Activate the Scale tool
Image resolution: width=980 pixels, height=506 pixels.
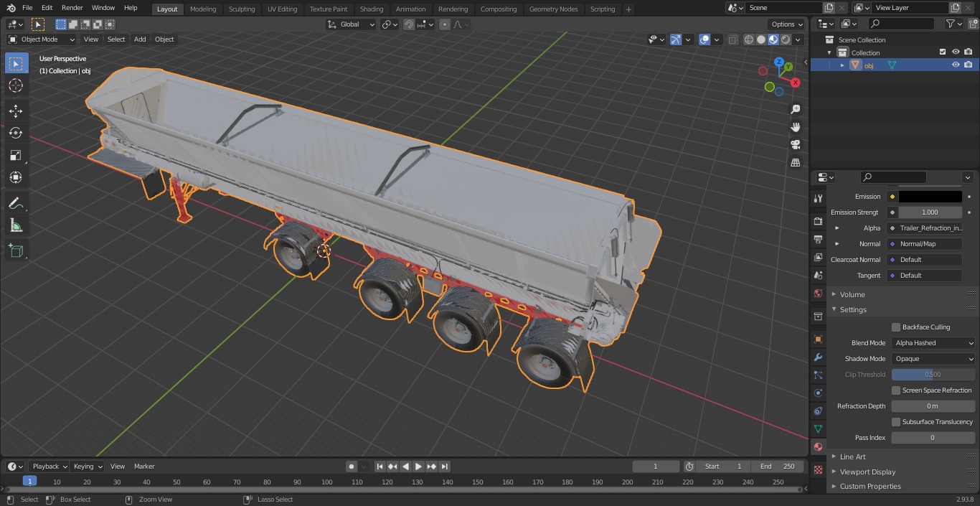tap(16, 155)
